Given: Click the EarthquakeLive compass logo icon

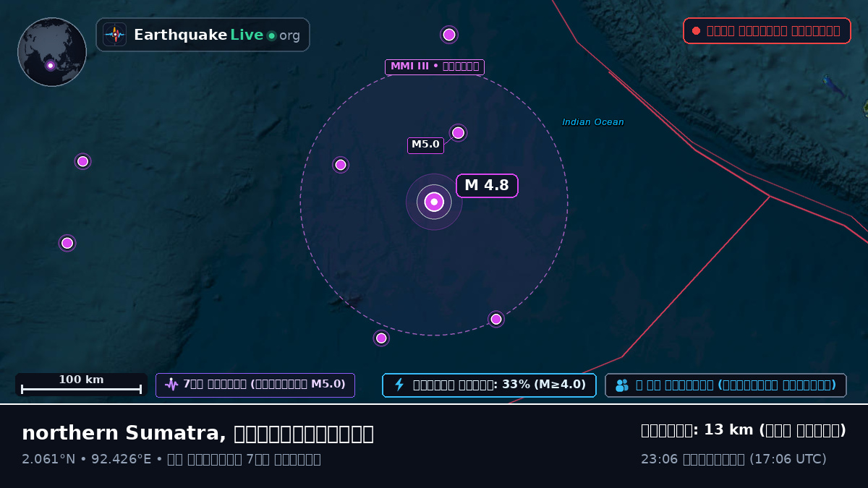Looking at the screenshot, I should [x=115, y=35].
